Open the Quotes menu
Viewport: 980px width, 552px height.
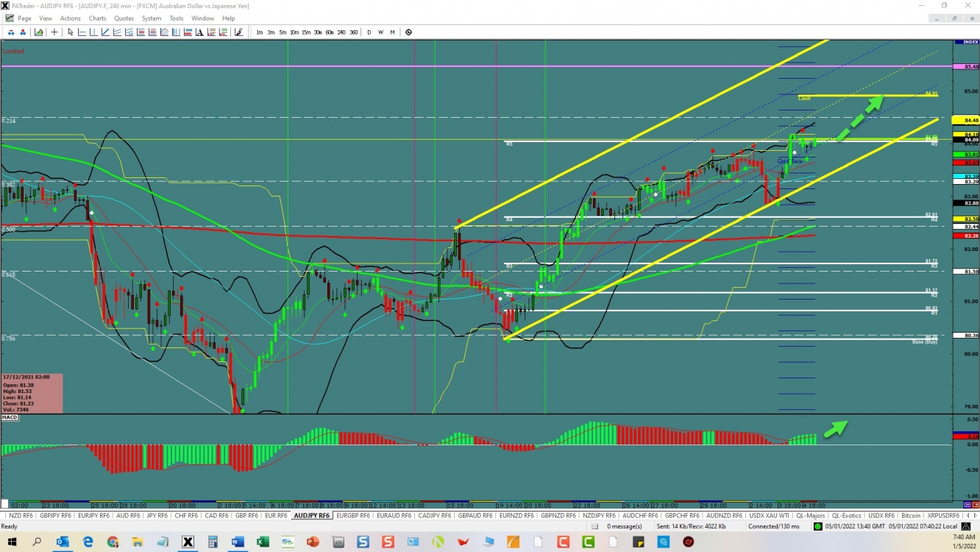pos(124,18)
